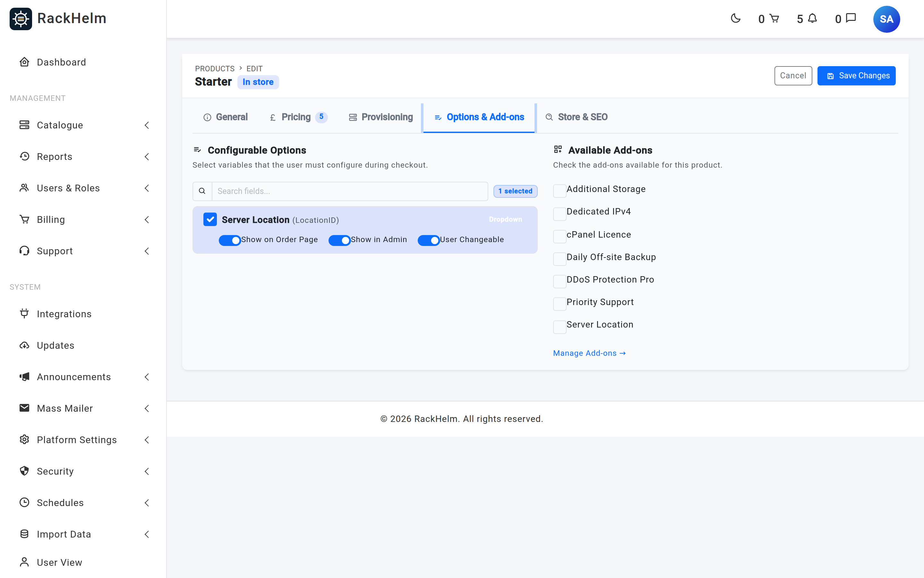Open the Manage Add-ons link
924x578 pixels.
point(589,353)
